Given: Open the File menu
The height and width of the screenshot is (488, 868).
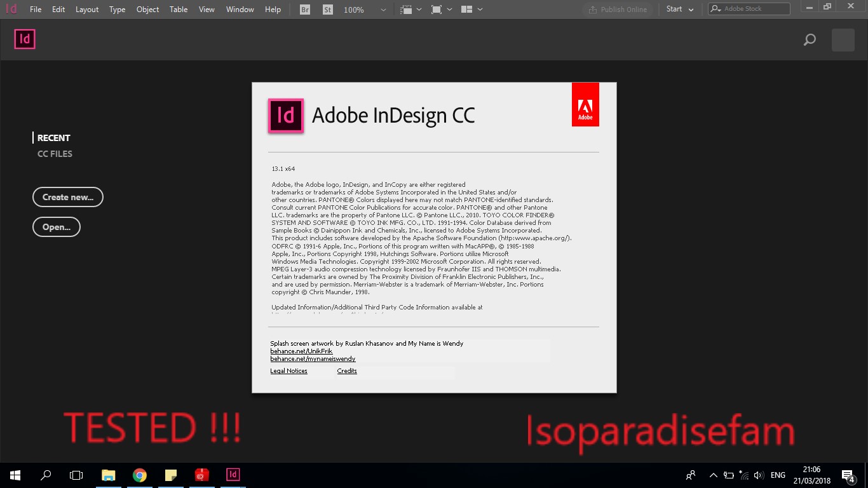Looking at the screenshot, I should tap(36, 10).
